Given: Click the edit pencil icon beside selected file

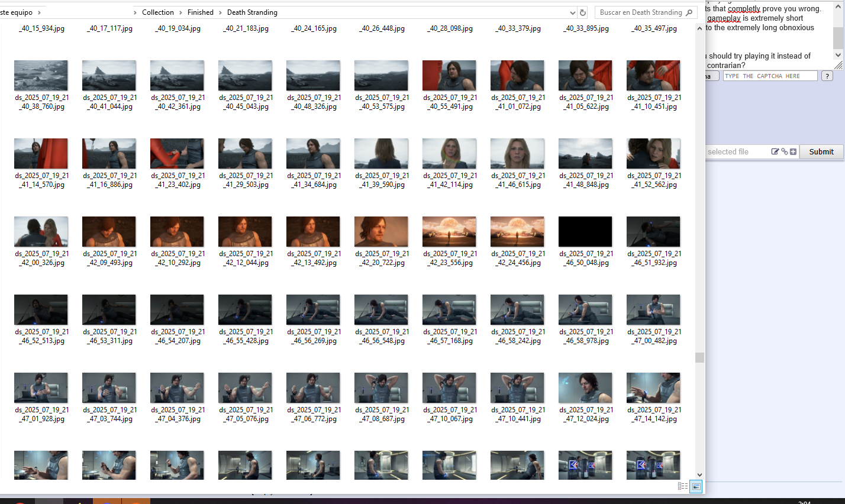Looking at the screenshot, I should tap(775, 151).
